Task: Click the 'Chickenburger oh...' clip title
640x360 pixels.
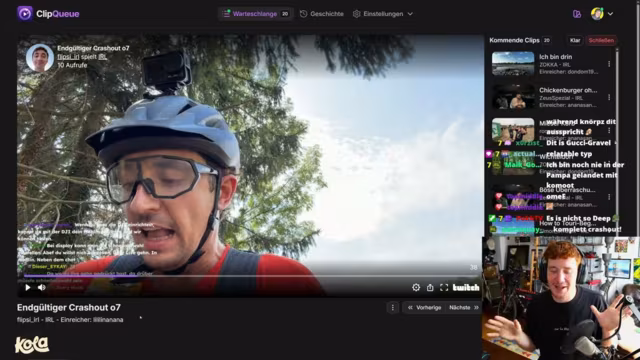Action: 568,90
